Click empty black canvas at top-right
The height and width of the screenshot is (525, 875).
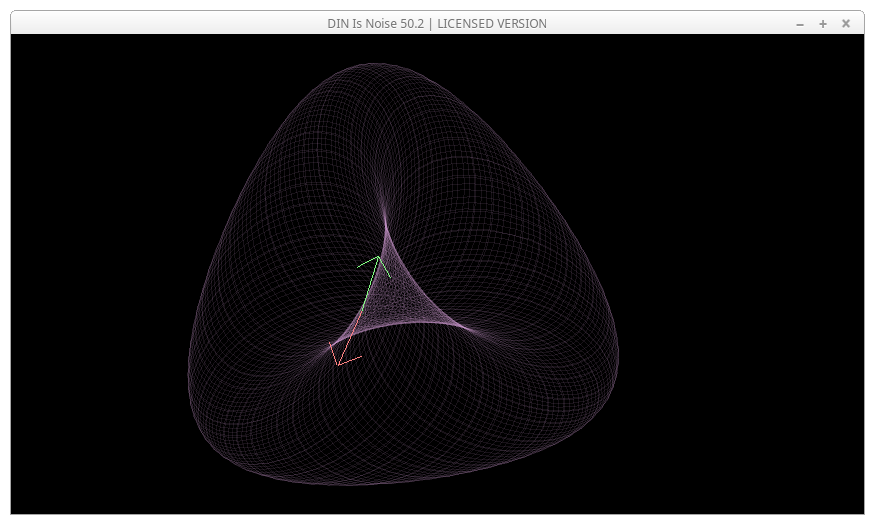coord(780,90)
